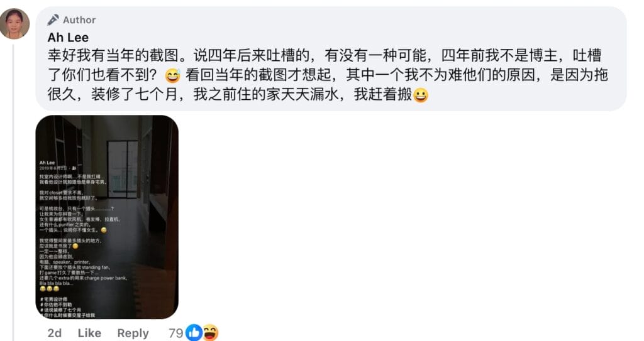The width and height of the screenshot is (644, 341).
Task: Click the friends audience icon beside the 2019 date
Action: click(x=74, y=168)
